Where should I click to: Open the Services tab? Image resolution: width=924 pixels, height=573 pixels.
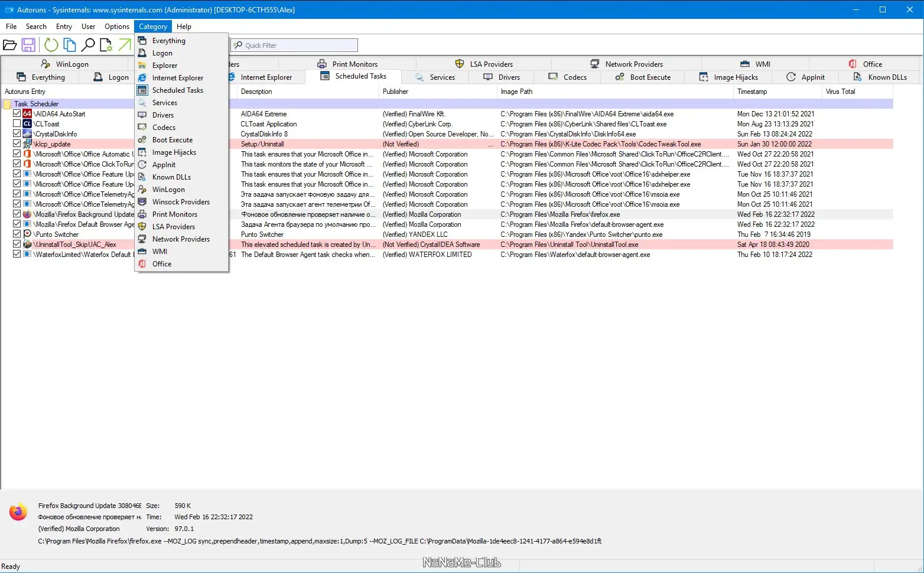pos(435,77)
